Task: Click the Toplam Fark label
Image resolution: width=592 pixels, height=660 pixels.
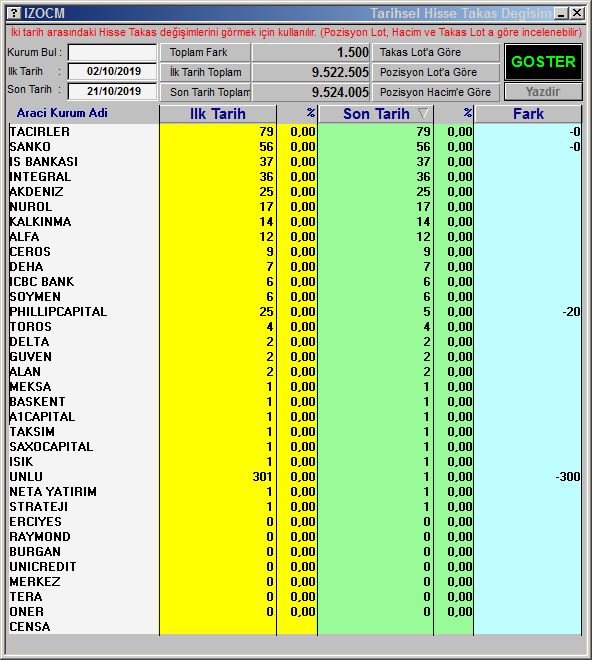Action: pos(205,52)
